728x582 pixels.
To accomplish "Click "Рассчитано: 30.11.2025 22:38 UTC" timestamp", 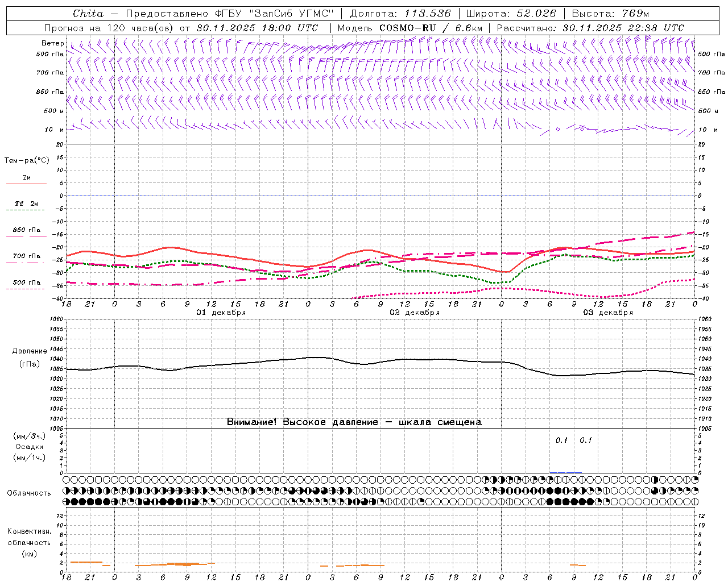I will pyautogui.click(x=590, y=28).
